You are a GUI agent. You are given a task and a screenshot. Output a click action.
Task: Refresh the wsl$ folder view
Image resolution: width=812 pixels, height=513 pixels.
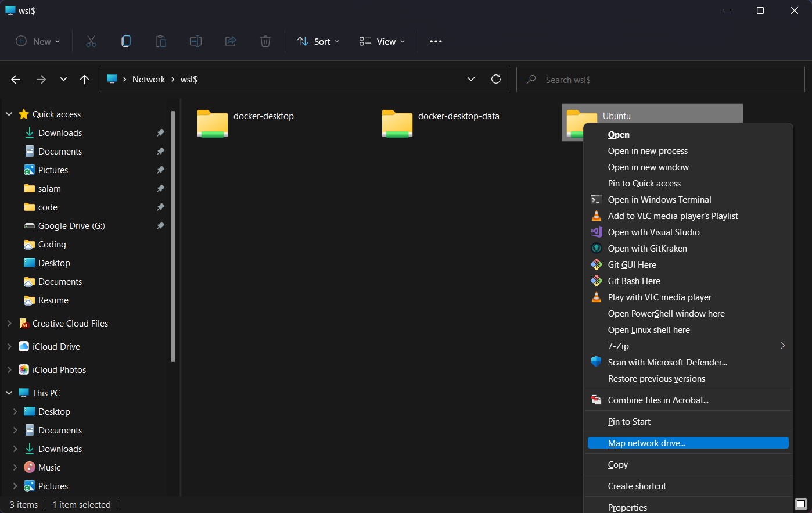496,79
